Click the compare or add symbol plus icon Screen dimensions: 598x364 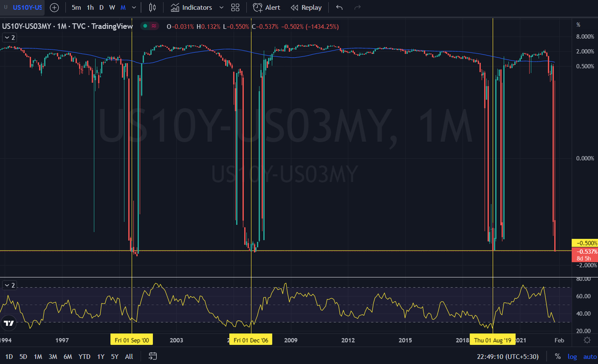[x=54, y=7]
